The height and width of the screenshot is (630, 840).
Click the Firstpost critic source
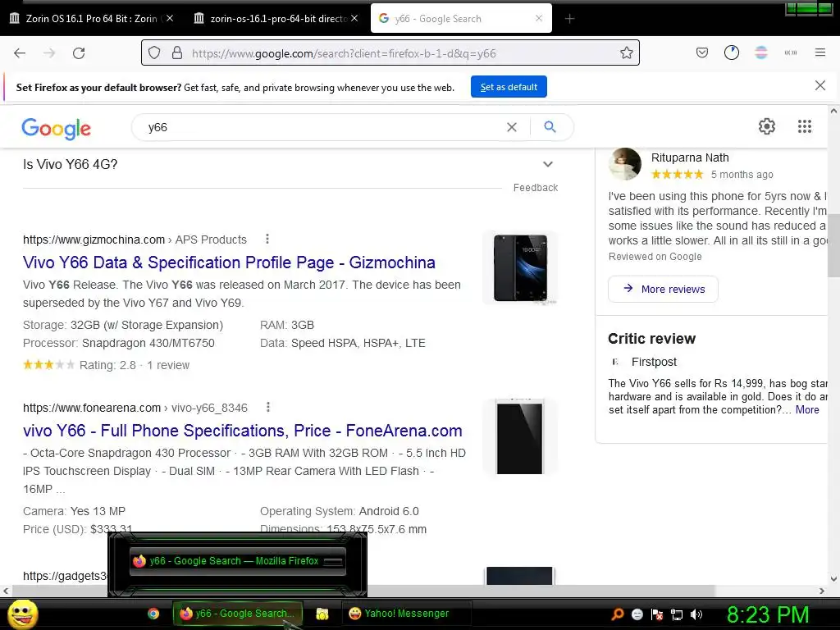click(x=654, y=362)
